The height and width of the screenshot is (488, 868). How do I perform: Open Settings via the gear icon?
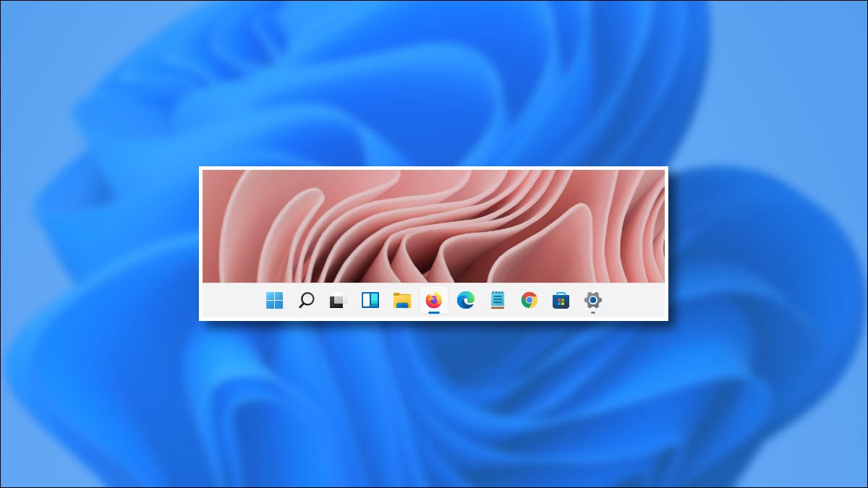(593, 299)
